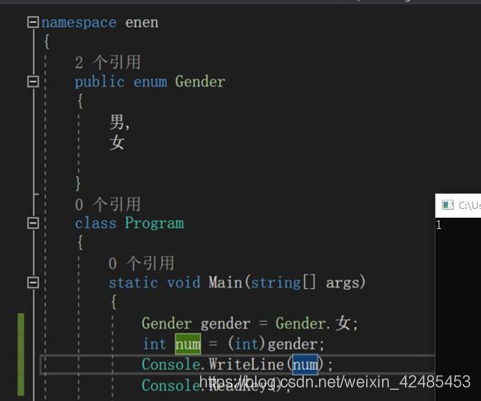Image resolution: width=481 pixels, height=401 pixels.
Task: Click the 'enen' namespace name
Action: point(142,23)
